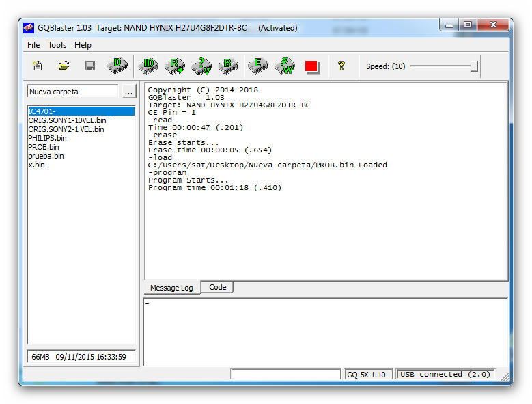Click the folder browse '...' button
Screen dimensions: 532x404
coord(128,92)
